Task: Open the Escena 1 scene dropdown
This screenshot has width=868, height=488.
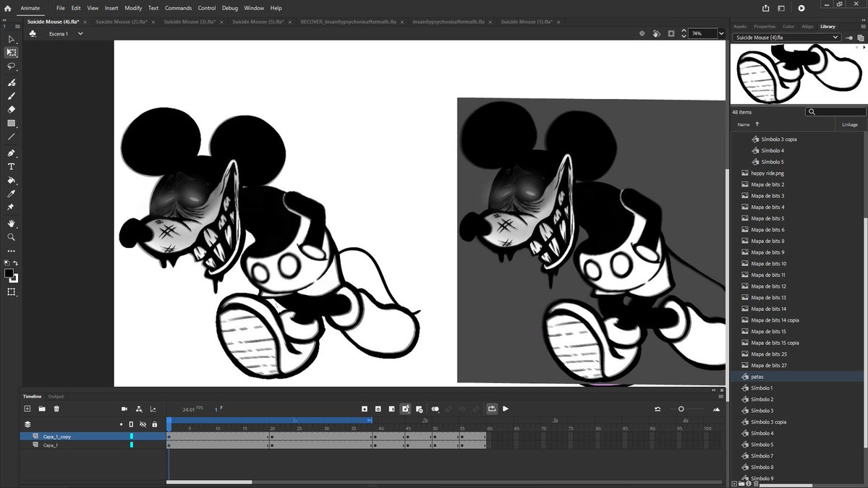Action: pyautogui.click(x=80, y=33)
